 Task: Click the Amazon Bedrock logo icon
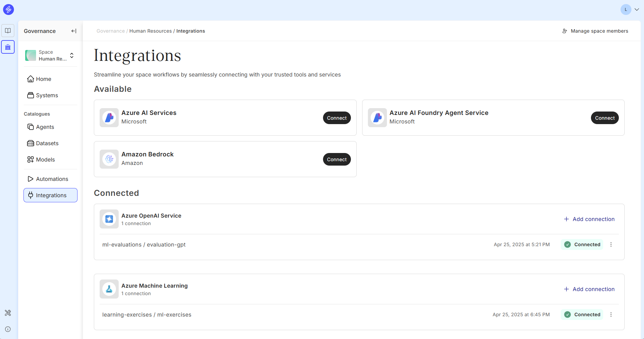109,159
